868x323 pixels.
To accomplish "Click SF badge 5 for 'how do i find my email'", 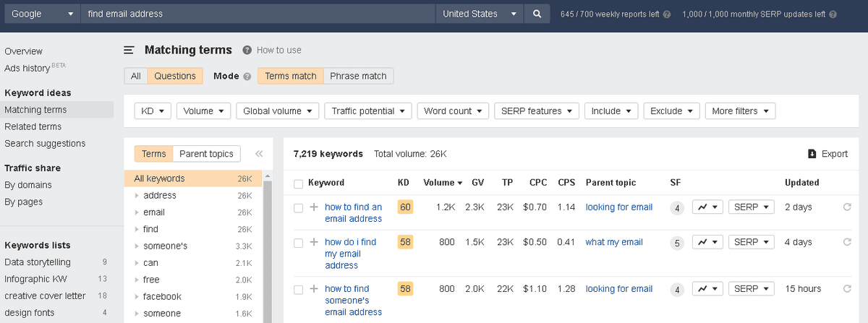I will coord(677,243).
